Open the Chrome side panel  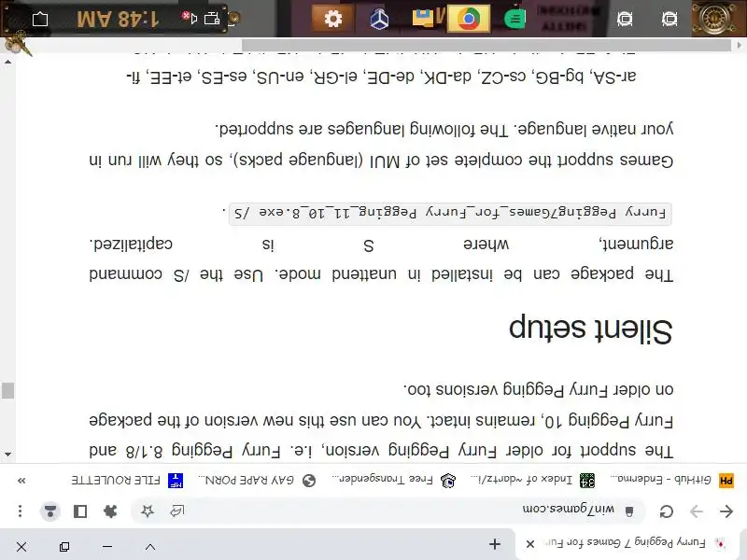point(80,511)
